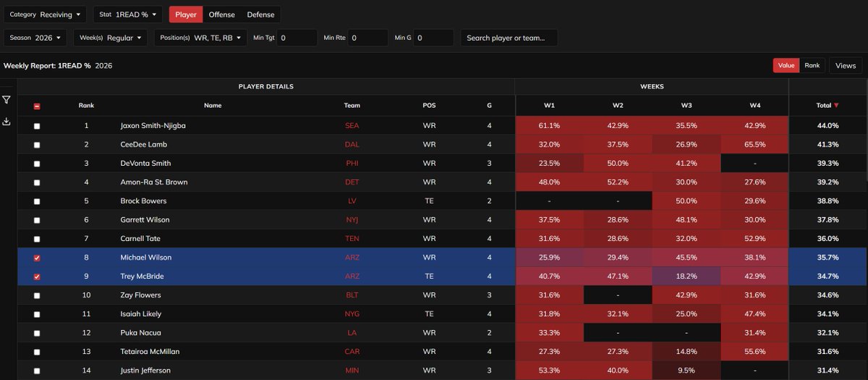This screenshot has height=380, width=868.
Task: Open Puka Nacua player name
Action: click(x=140, y=333)
